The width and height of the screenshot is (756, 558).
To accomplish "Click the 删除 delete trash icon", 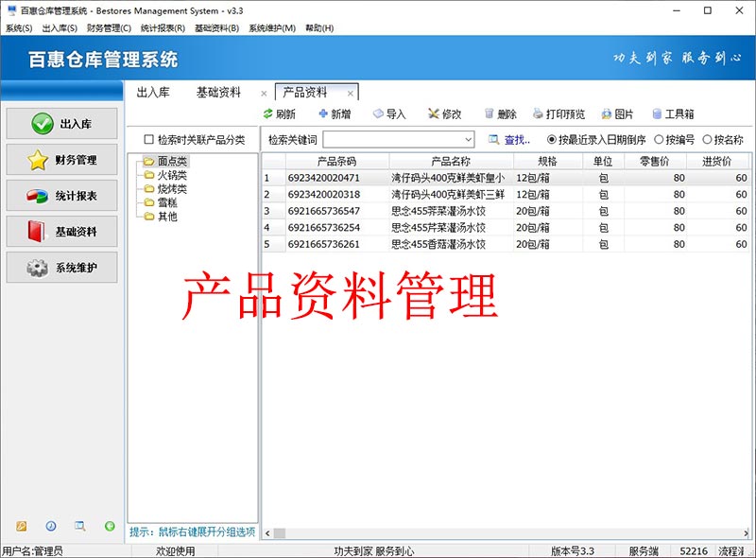I will tap(490, 113).
